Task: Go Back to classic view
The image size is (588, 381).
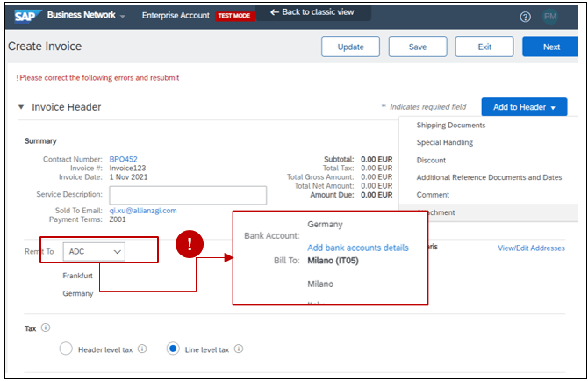Action: (312, 12)
